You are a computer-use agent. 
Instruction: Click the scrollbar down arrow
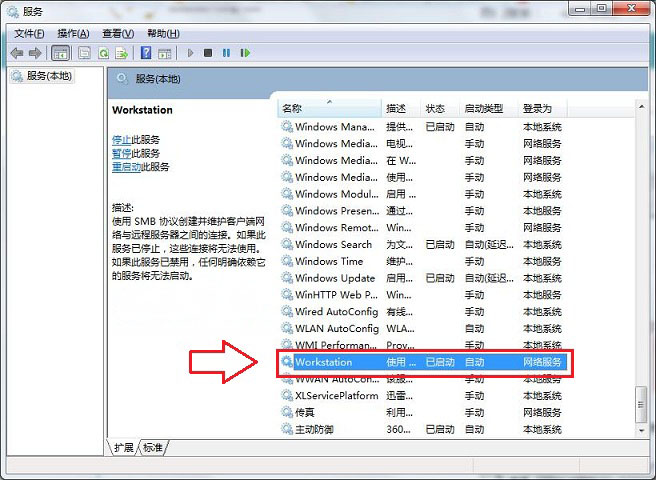click(641, 430)
